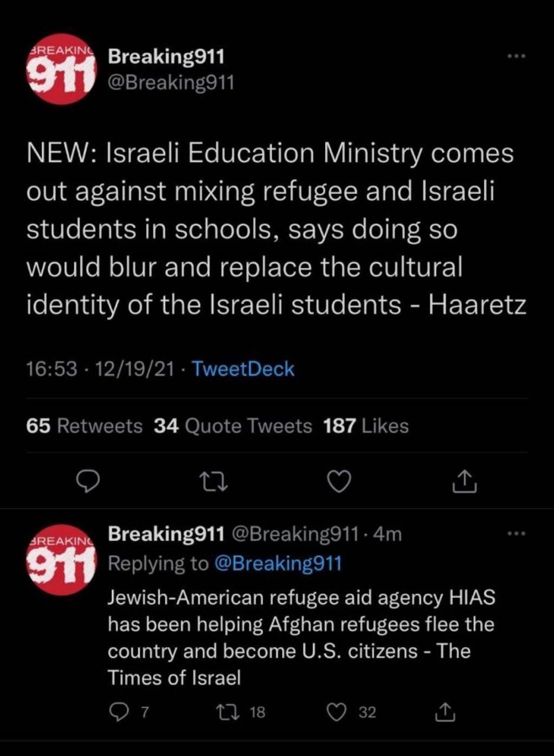Open Breaking911 profile picture on main tweet
The height and width of the screenshot is (756, 554).
[62, 69]
